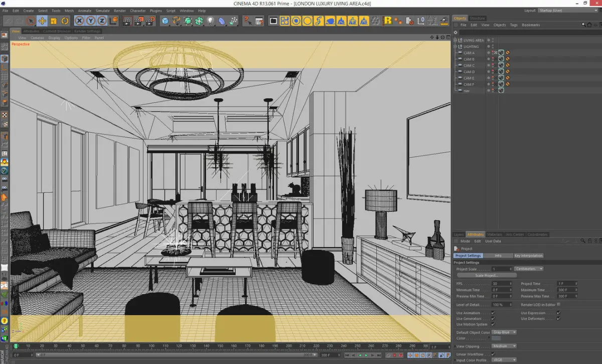Render to Picture Viewer icon
The width and height of the screenshot is (602, 364).
click(138, 21)
